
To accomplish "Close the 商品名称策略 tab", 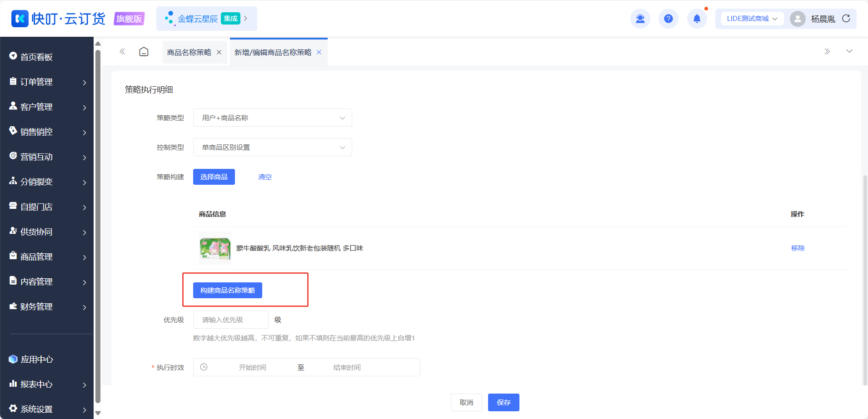I will [219, 52].
